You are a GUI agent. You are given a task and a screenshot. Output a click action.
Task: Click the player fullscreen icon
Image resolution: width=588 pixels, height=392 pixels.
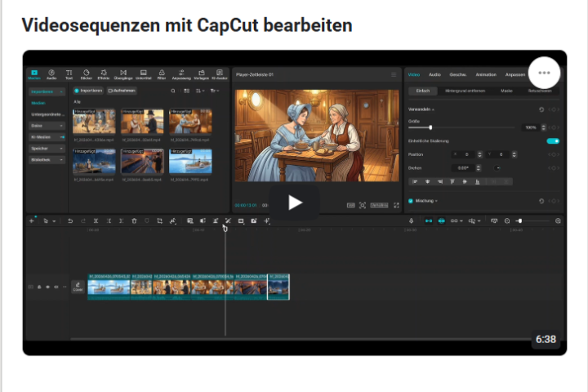pyautogui.click(x=396, y=205)
